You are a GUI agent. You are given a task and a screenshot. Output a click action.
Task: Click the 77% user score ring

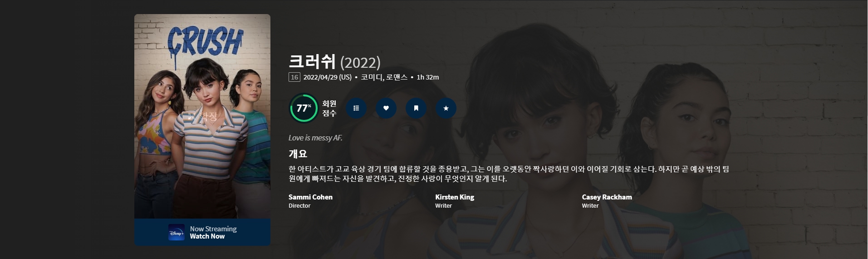point(304,108)
